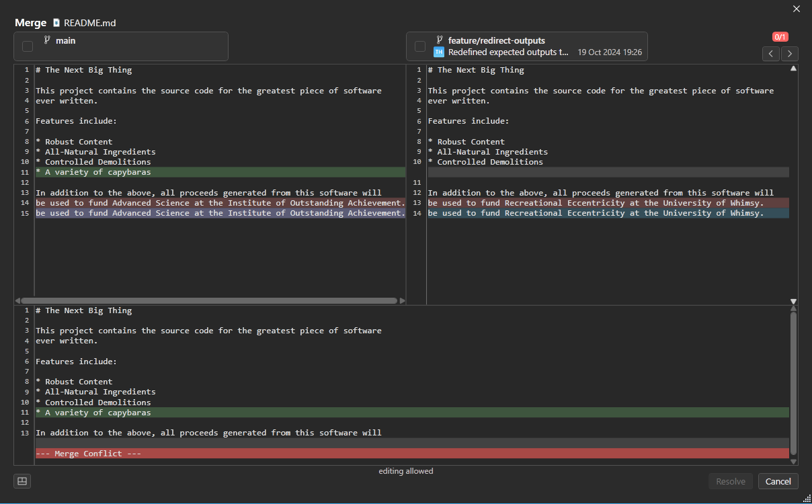This screenshot has width=812, height=504.
Task: Click '# The Next Big Thing' in feature pane
Action: [476, 70]
